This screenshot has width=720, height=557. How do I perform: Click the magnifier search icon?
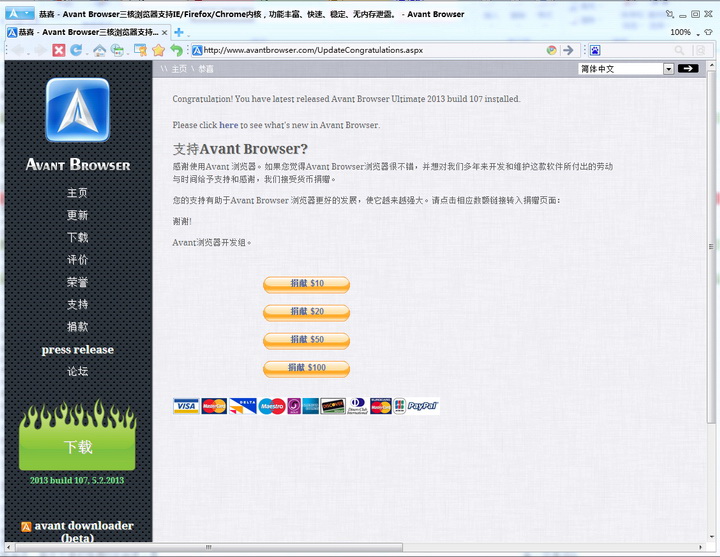[679, 50]
